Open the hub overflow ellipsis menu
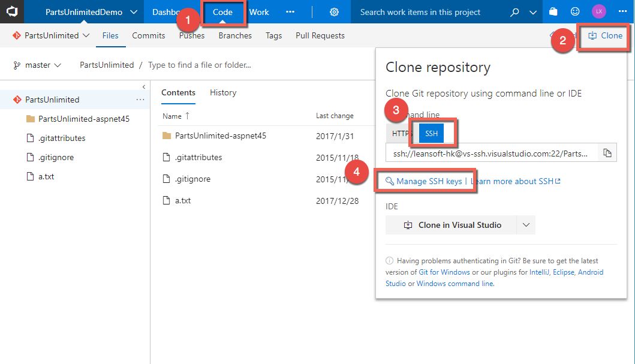Screen dimensions: 635x364 pos(290,12)
